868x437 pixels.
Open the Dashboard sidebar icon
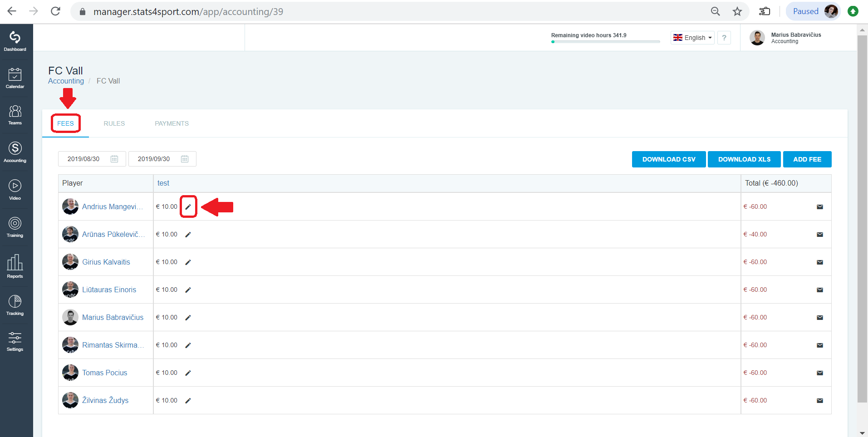pos(15,41)
